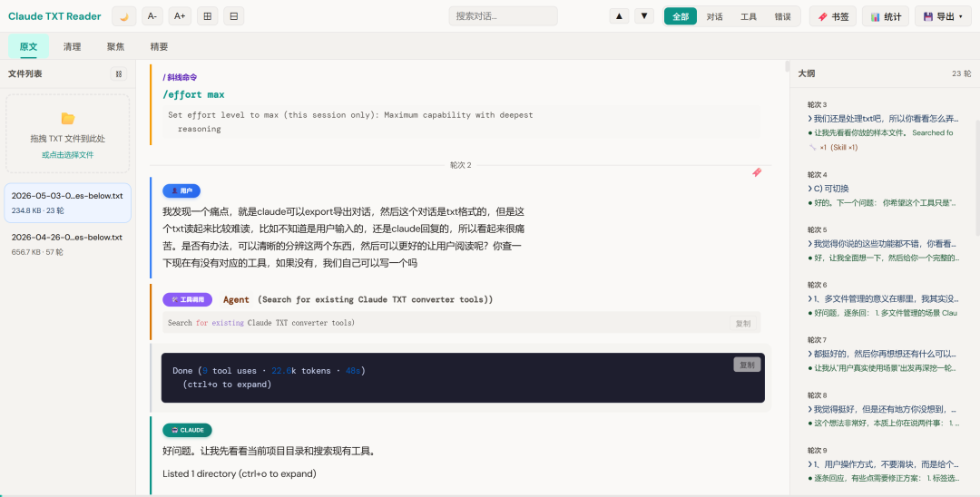Expand outline entry under 轮次 3
The height and width of the screenshot is (497, 980).
click(x=882, y=118)
